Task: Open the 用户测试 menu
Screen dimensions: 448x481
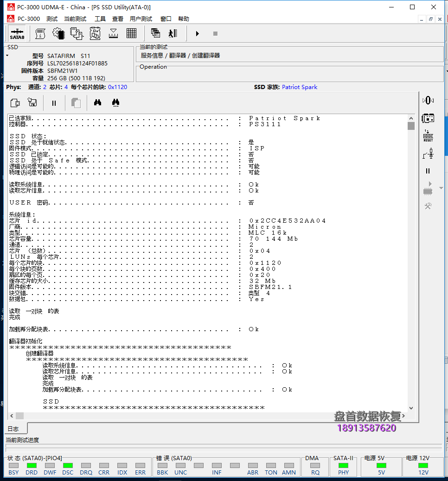Action: coord(141,19)
